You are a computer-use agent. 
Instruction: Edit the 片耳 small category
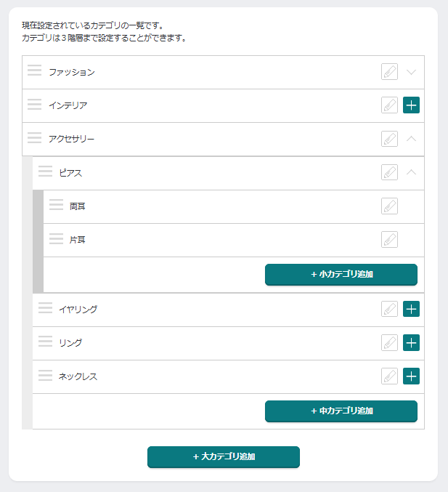coord(390,239)
